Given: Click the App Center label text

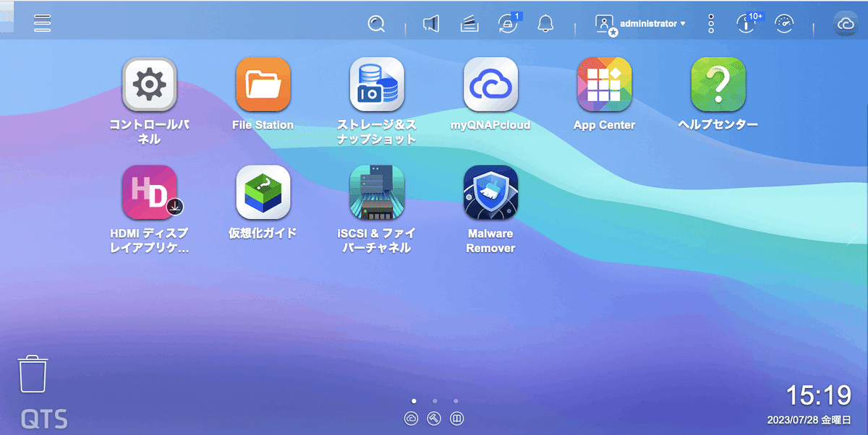Looking at the screenshot, I should [x=604, y=125].
